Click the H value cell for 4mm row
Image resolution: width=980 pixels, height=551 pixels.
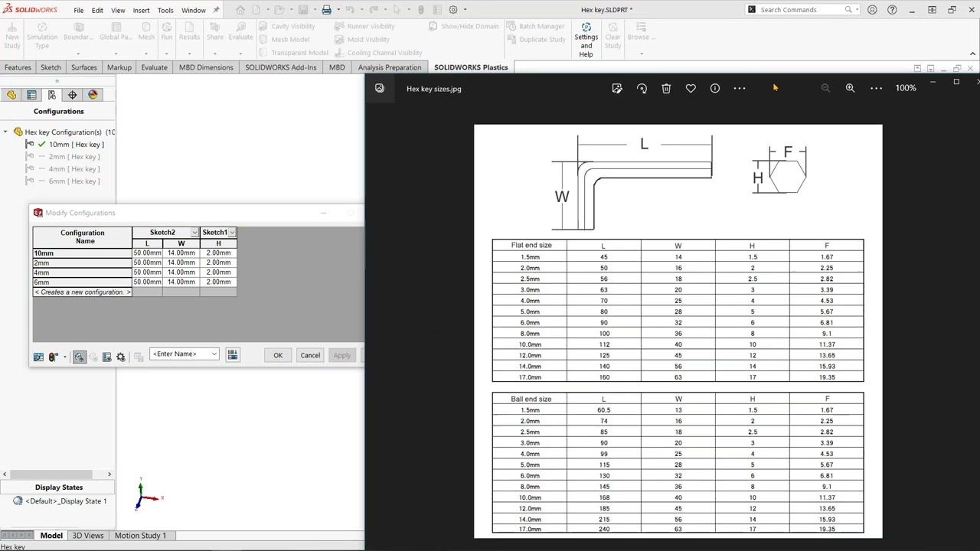(218, 272)
